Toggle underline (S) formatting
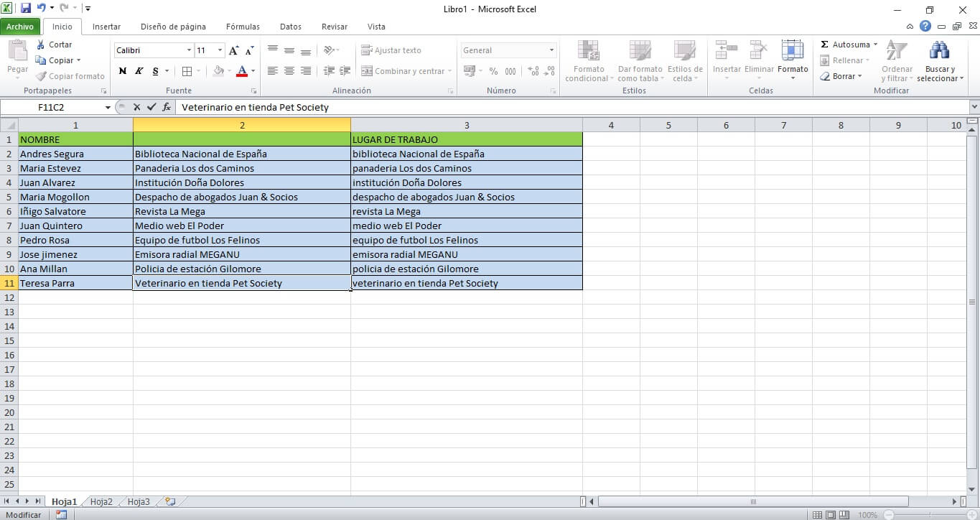 155,71
